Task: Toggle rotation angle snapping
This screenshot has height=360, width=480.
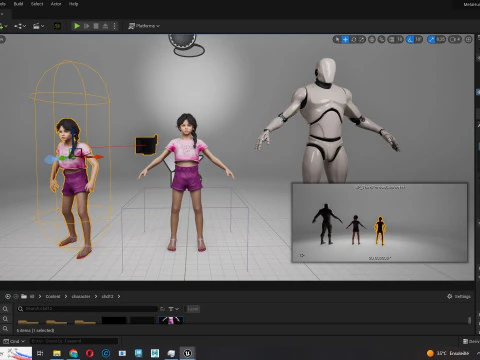Action: tap(410, 39)
